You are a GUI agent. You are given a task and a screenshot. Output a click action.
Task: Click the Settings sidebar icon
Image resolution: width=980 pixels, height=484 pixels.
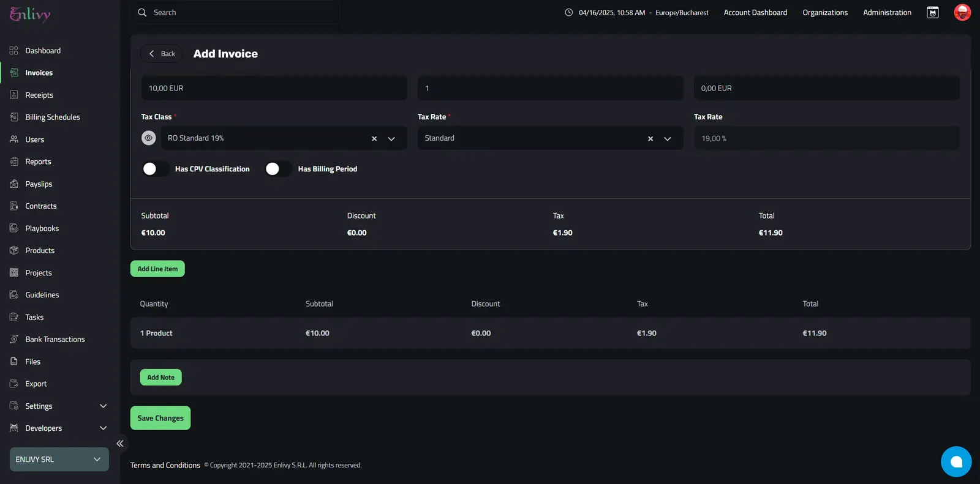(14, 406)
